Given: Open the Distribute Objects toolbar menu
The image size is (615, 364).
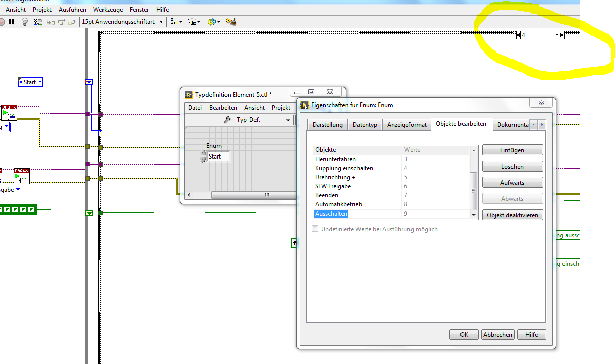Looking at the screenshot, I should (194, 22).
